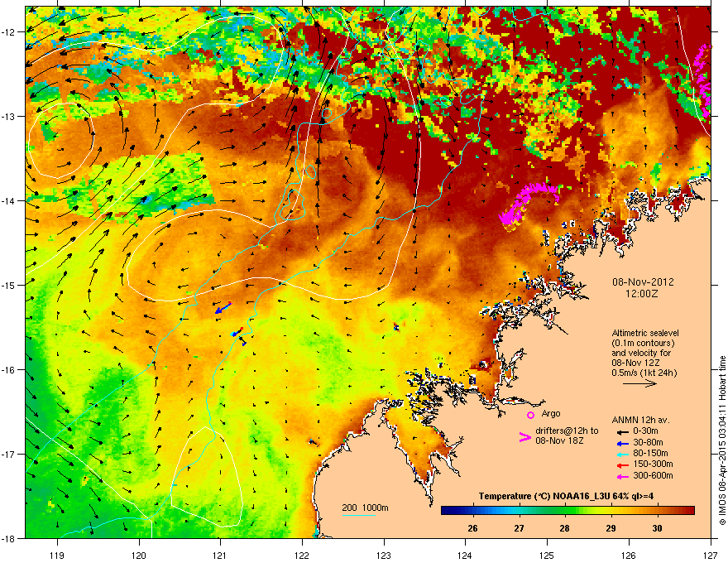The height and width of the screenshot is (563, 728).
Task: Click the longitude axis label 120
Action: point(139,555)
